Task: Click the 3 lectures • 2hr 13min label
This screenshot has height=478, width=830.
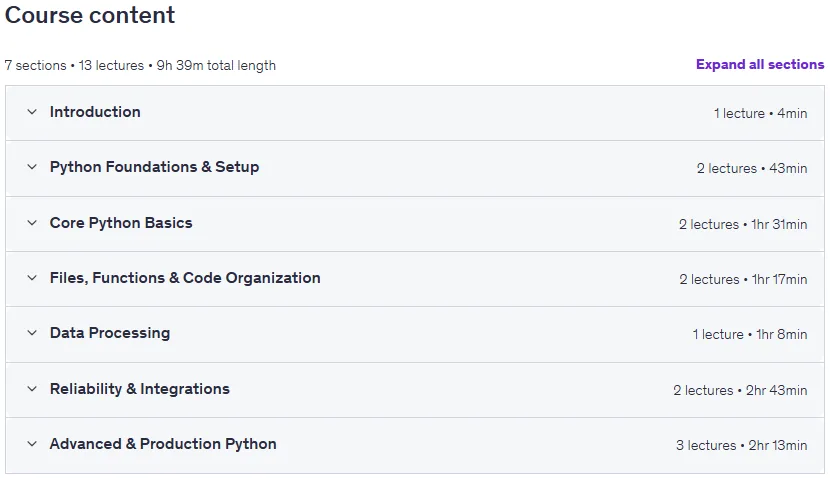Action: (x=741, y=446)
